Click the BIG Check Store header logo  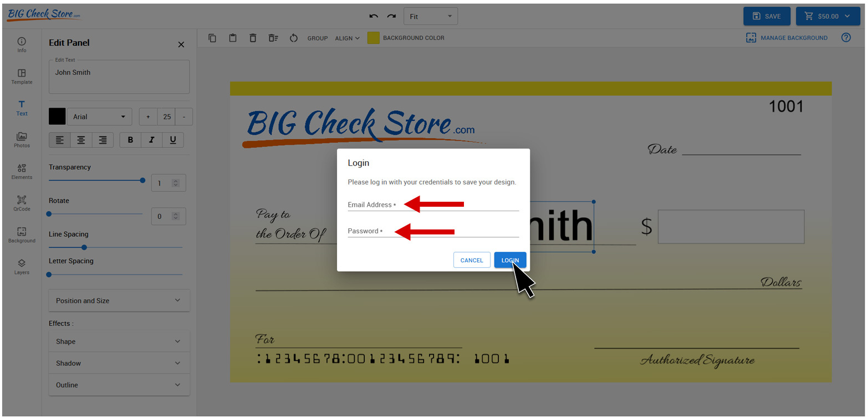click(44, 14)
